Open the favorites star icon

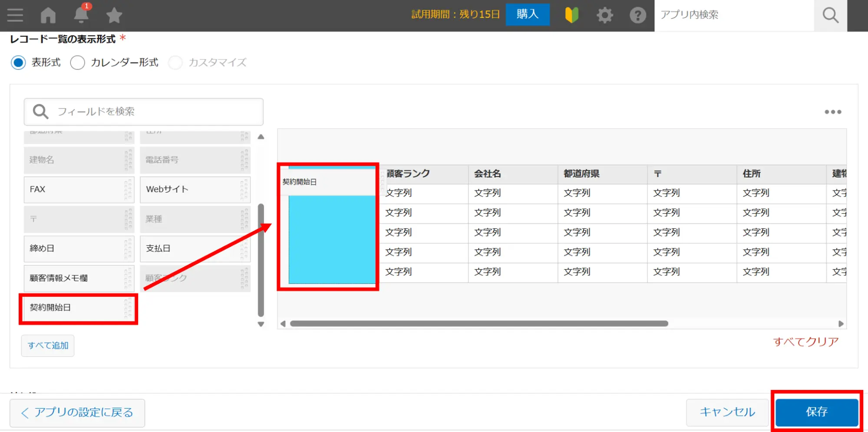point(114,15)
